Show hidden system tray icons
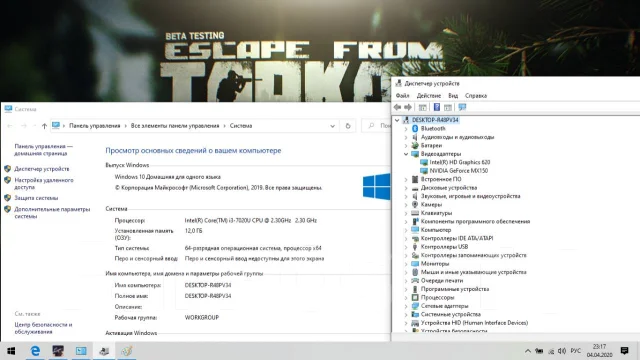Image resolution: width=640 pixels, height=360 pixels. (x=527, y=351)
